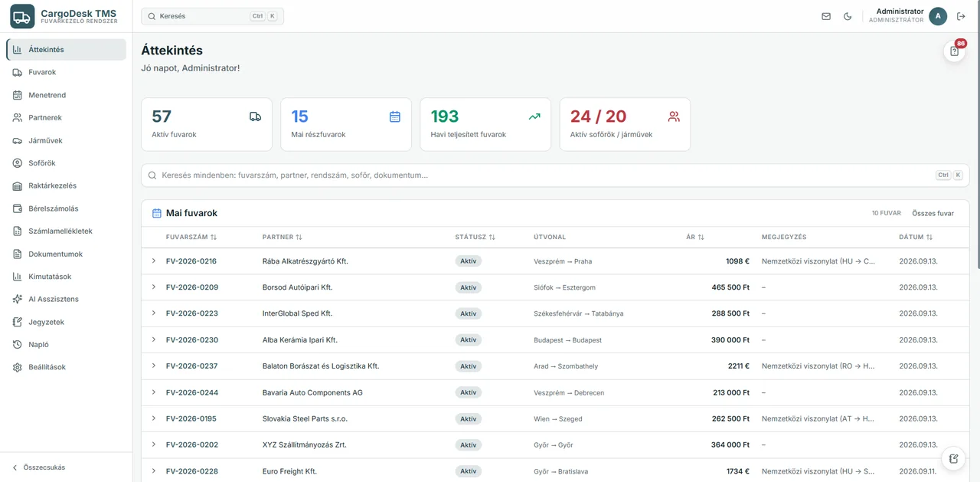The height and width of the screenshot is (482, 980).
Task: Open Beállítások settings
Action: coord(66,367)
